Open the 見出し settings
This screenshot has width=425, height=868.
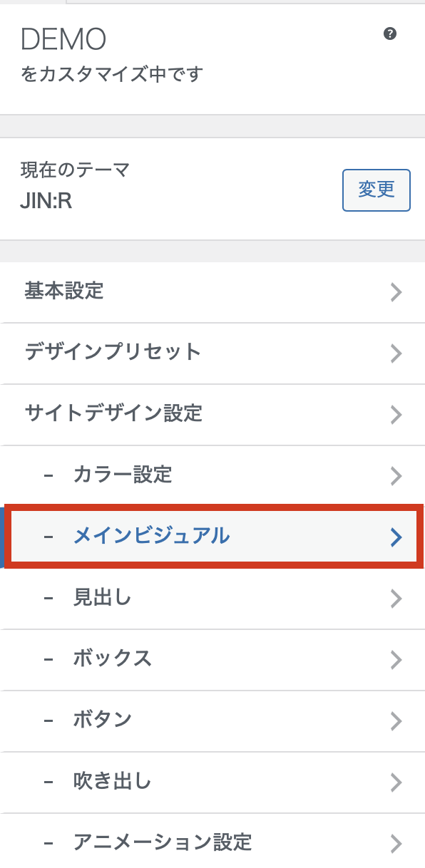[x=212, y=599]
